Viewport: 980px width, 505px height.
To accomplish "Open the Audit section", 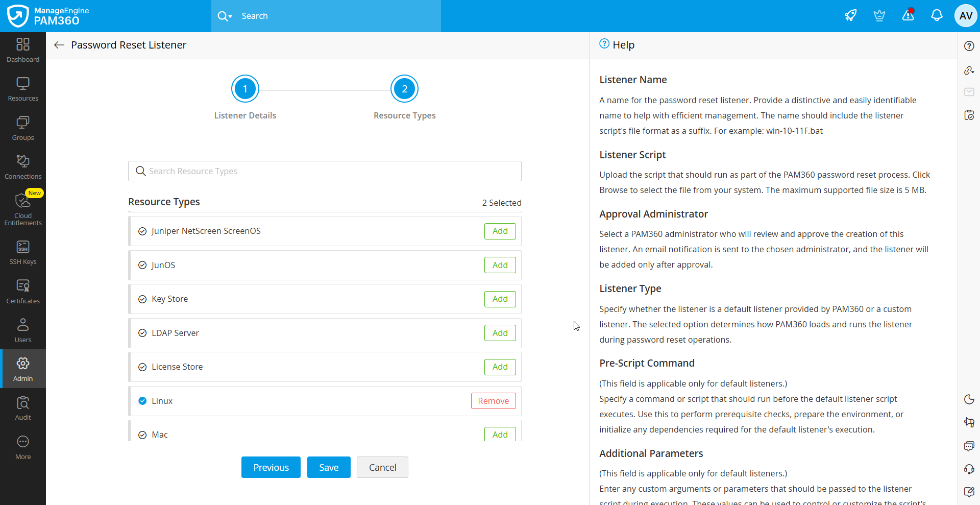I will [x=23, y=408].
